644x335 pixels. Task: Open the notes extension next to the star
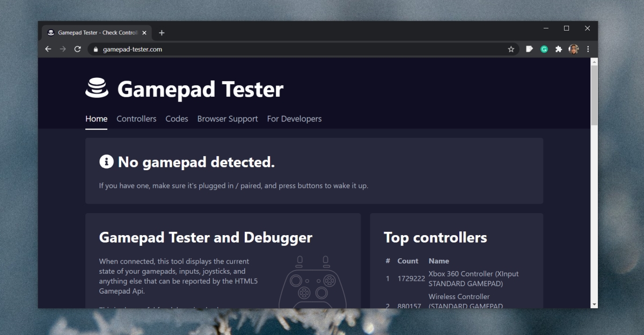[529, 49]
